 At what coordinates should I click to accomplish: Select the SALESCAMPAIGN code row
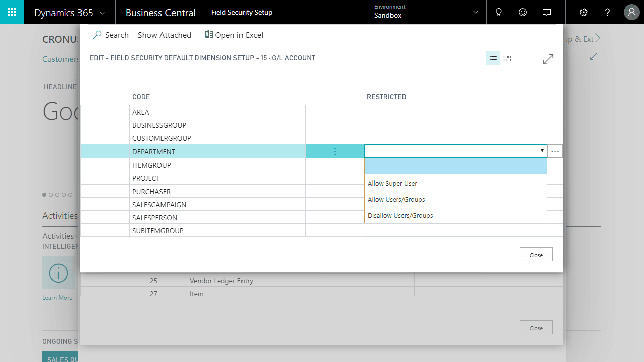click(217, 204)
